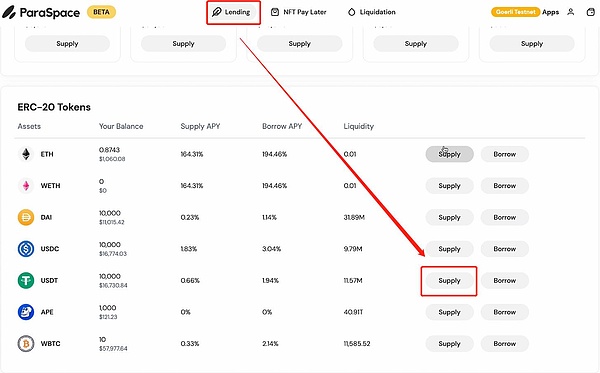Viewport: 600px width, 373px height.
Task: Open the user profile icon
Action: (571, 12)
